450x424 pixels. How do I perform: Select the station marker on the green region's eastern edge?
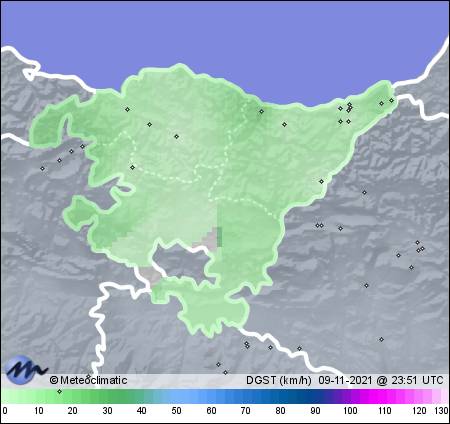click(321, 181)
